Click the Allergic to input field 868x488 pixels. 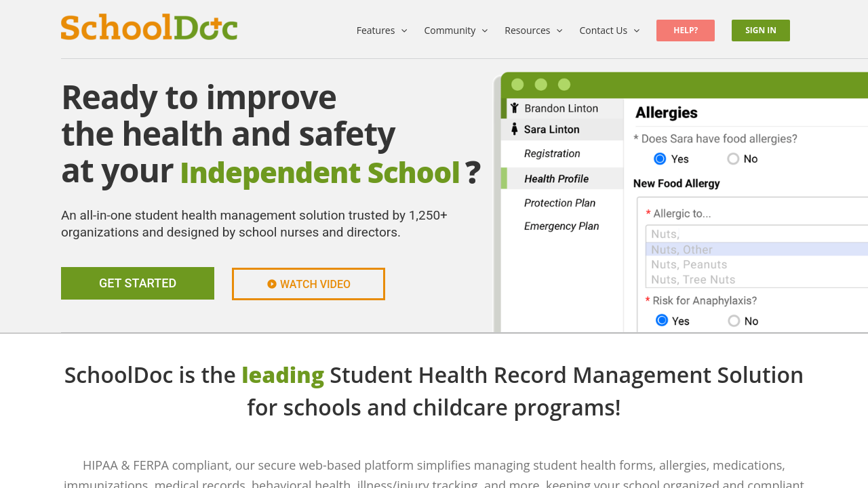pos(746,234)
